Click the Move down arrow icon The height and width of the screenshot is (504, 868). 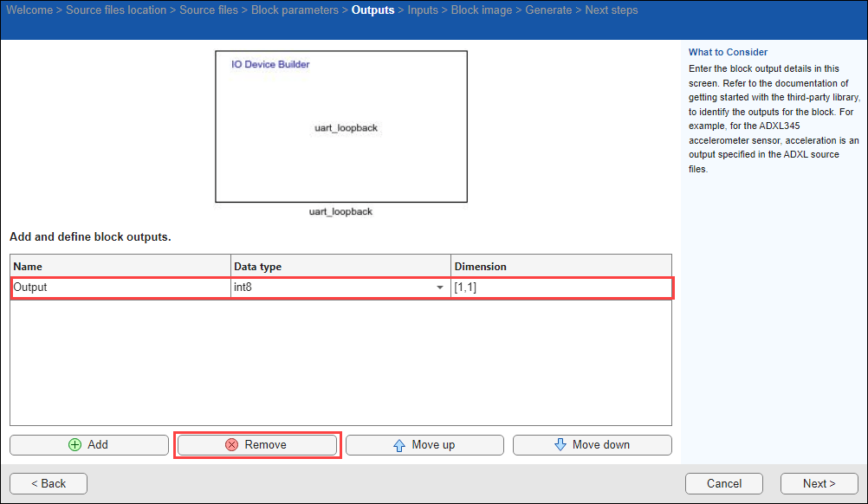560,444
